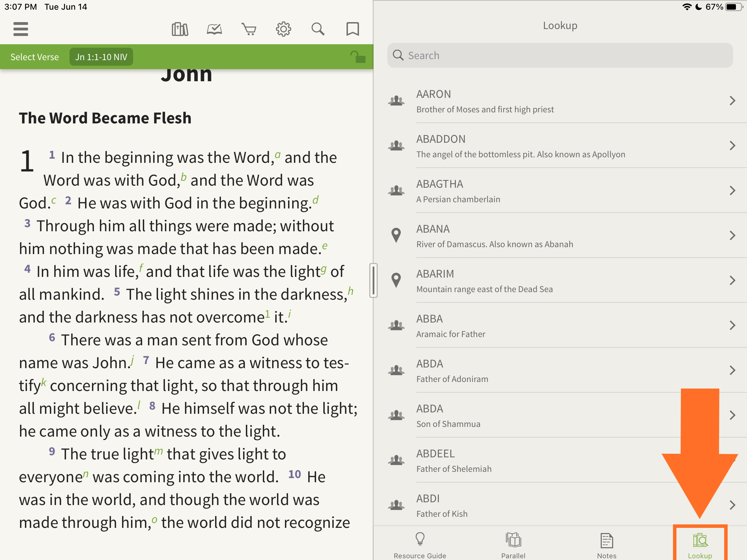747x560 pixels.
Task: Tap the location pin beside ABANA
Action: pos(396,235)
